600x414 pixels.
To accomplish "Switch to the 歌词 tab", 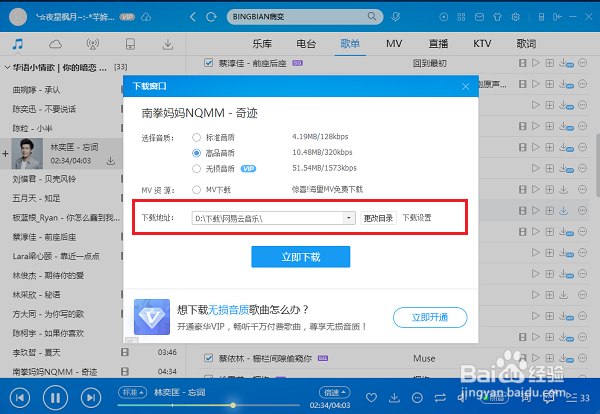I will 526,44.
